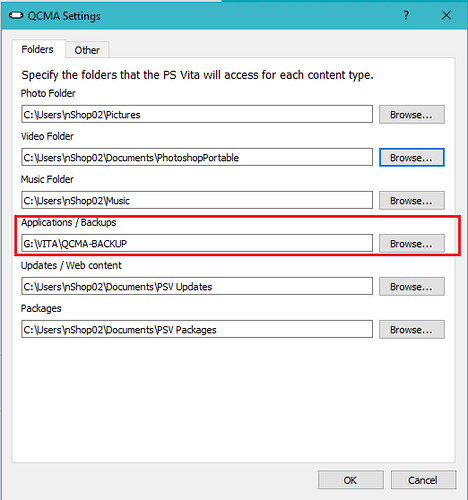Confirm settings with OK button
Screen dimensions: 468x500
click(351, 480)
